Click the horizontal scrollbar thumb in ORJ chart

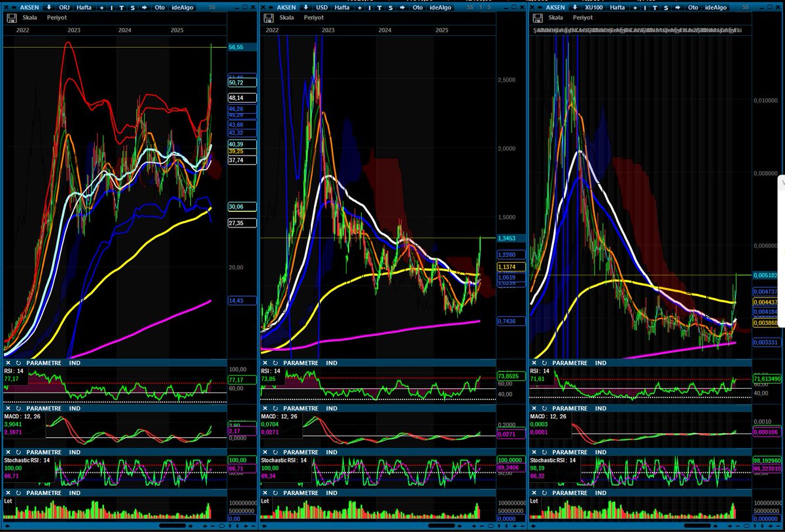[173, 525]
